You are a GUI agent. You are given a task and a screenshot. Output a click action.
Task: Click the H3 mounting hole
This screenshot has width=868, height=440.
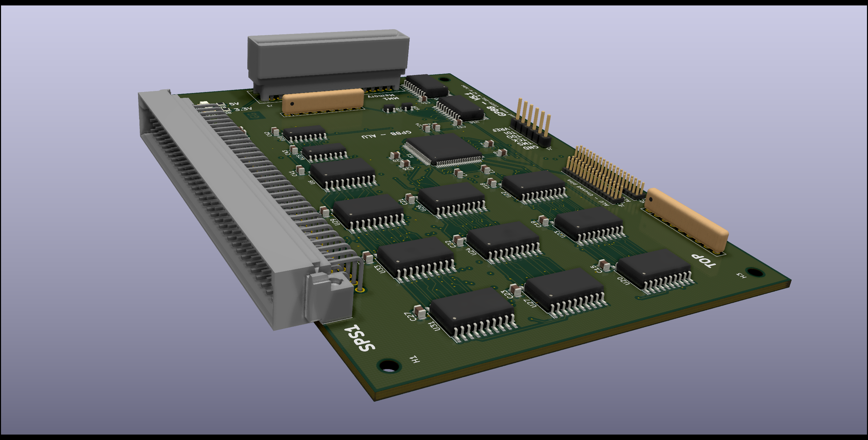point(755,272)
